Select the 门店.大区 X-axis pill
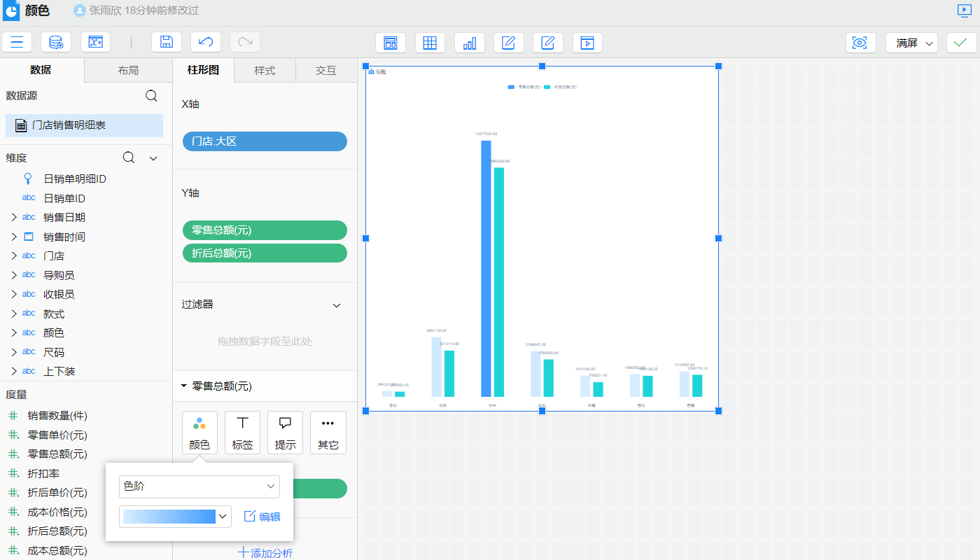 (x=265, y=141)
